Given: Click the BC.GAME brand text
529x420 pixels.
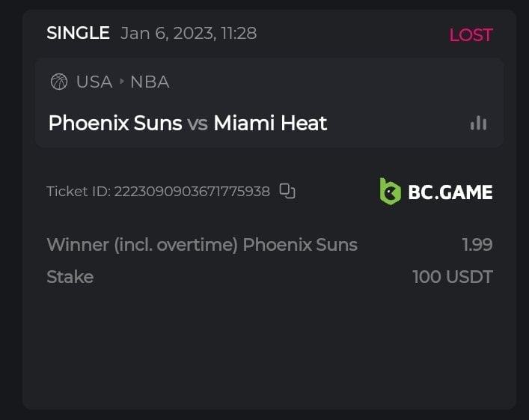Looking at the screenshot, I should pyautogui.click(x=450, y=192).
